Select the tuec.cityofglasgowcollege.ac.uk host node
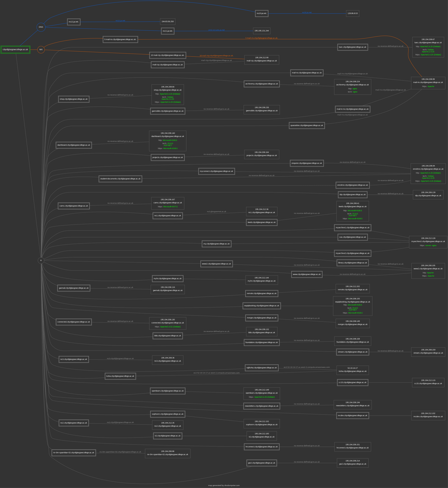Viewport: 448px width, 488px height. tap(353, 47)
